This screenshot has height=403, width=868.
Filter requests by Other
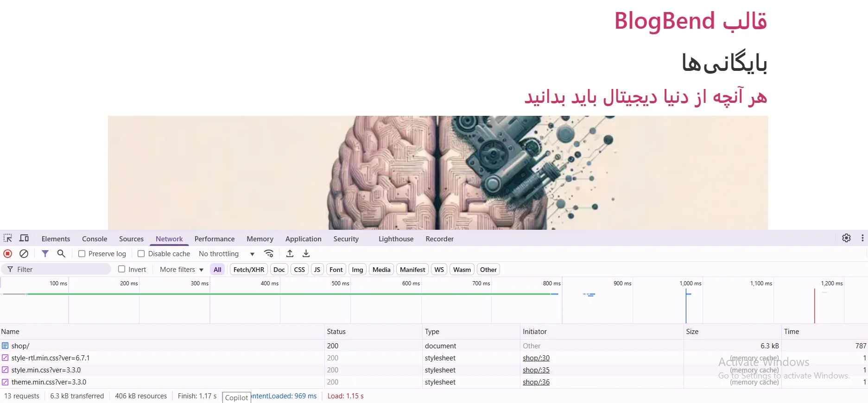pyautogui.click(x=488, y=270)
